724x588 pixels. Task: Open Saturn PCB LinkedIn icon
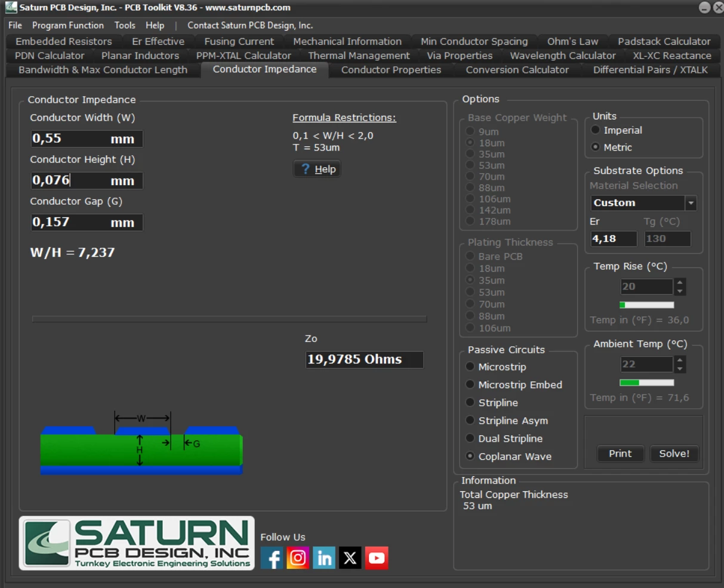[324, 558]
